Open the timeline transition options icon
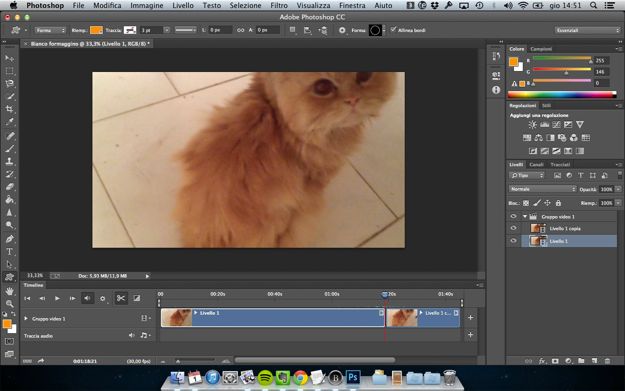This screenshot has height=391, width=625. pyautogui.click(x=137, y=298)
